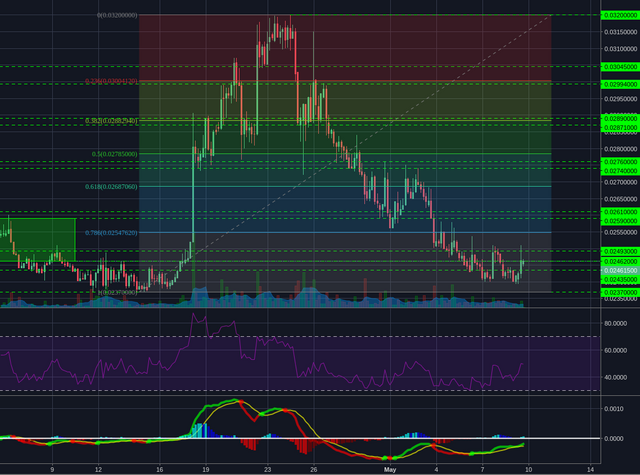640x475 pixels.
Task: Select the 0.02760000 green price label
Action: (x=620, y=162)
